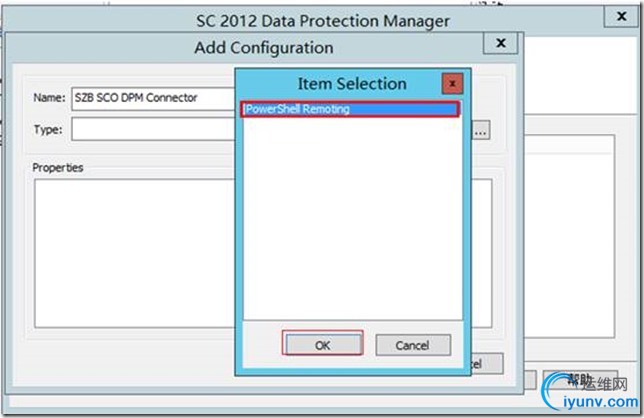Click the SC 2012 Data Protection Manager title bar
Image resolution: width=644 pixels, height=418 pixels.
(323, 21)
